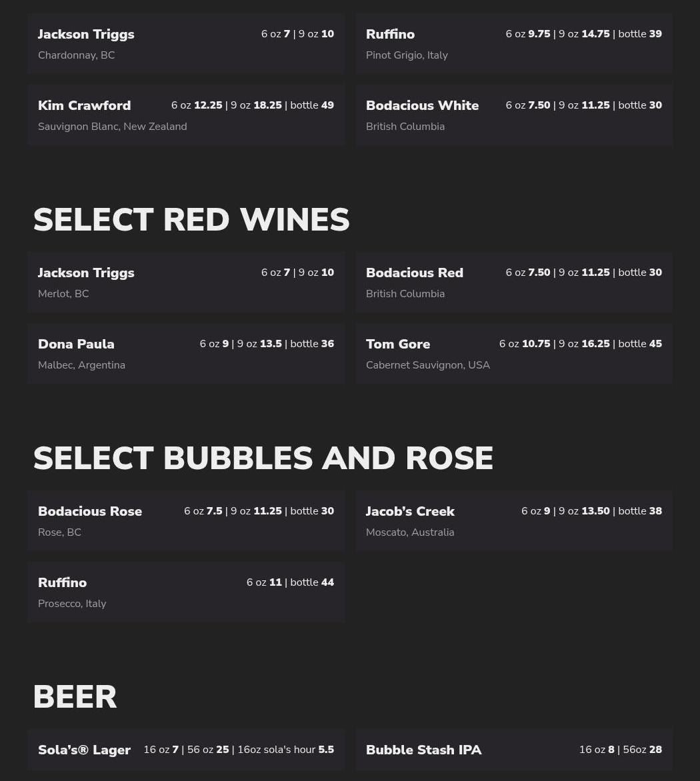
Task: Click the Dona Paula Malbec entry
Action: click(185, 354)
